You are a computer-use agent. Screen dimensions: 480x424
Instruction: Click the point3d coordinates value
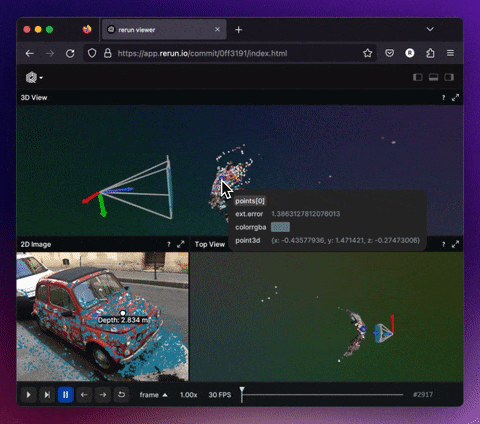tap(345, 240)
